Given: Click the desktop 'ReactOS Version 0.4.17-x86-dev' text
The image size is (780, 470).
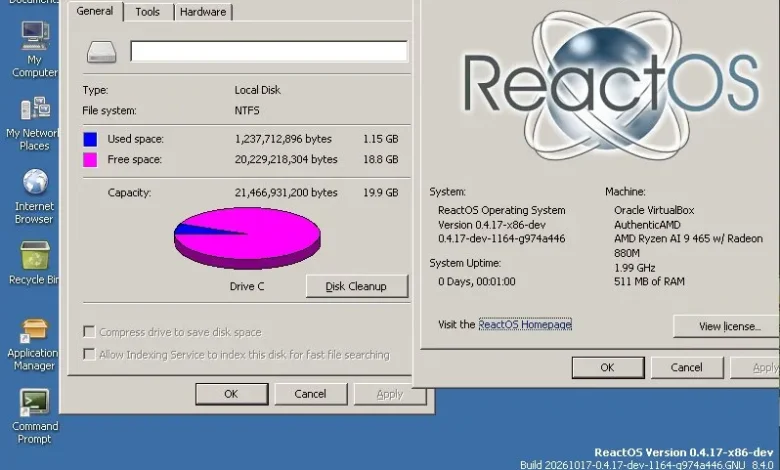Looking at the screenshot, I should (x=683, y=453).
